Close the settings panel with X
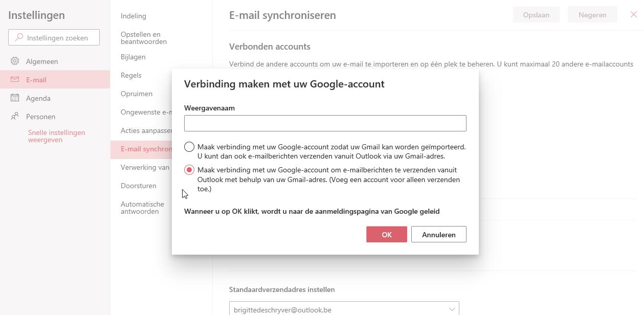The height and width of the screenshot is (315, 644). click(x=633, y=15)
